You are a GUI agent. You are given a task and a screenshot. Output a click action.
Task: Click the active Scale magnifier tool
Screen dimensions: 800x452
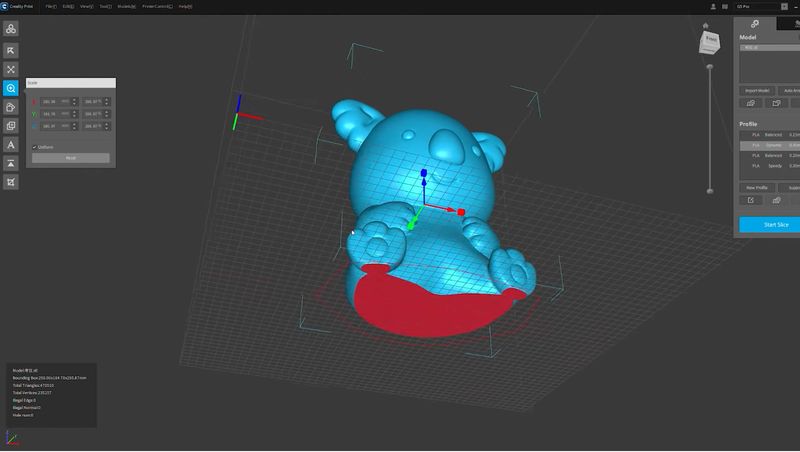point(11,88)
